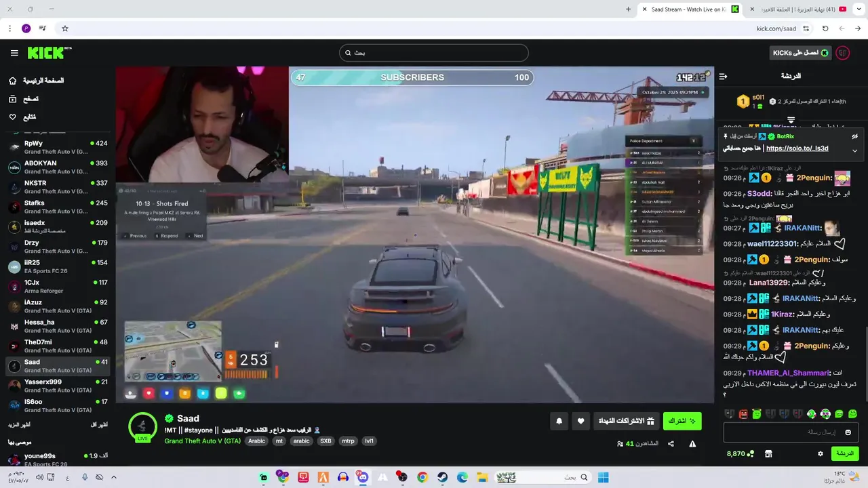Viewport: 868px width, 488px height.
Task: Click the subscribers goal progress bar
Action: pyautogui.click(x=412, y=77)
